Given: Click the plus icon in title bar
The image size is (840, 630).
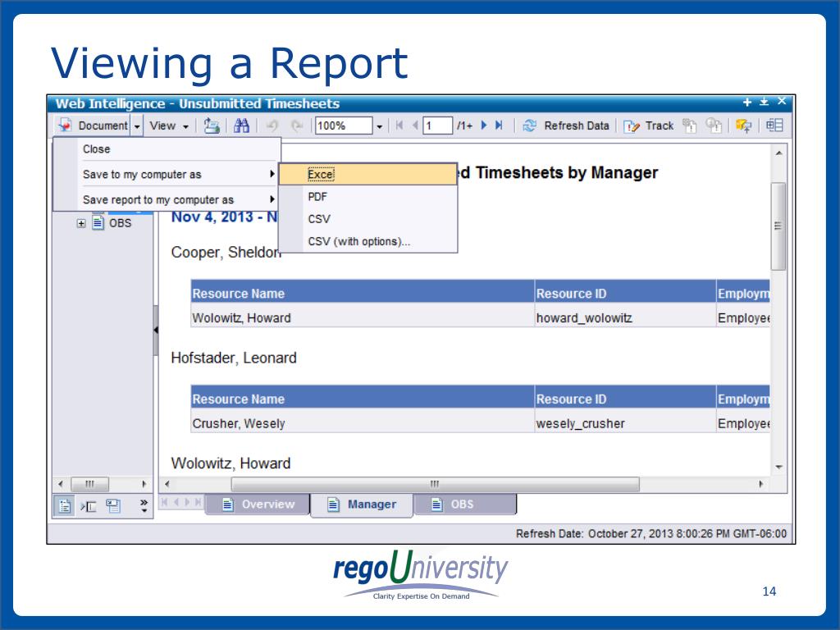Looking at the screenshot, I should click(747, 102).
